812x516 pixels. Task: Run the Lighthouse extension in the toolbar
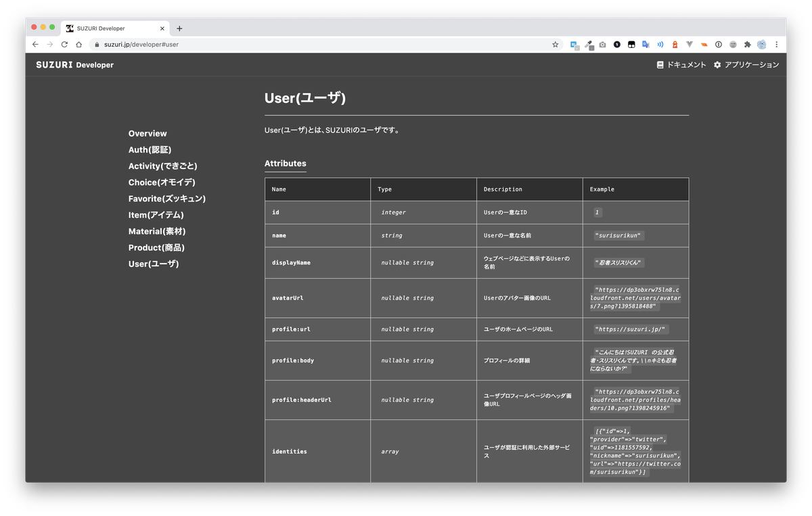[x=674, y=44]
